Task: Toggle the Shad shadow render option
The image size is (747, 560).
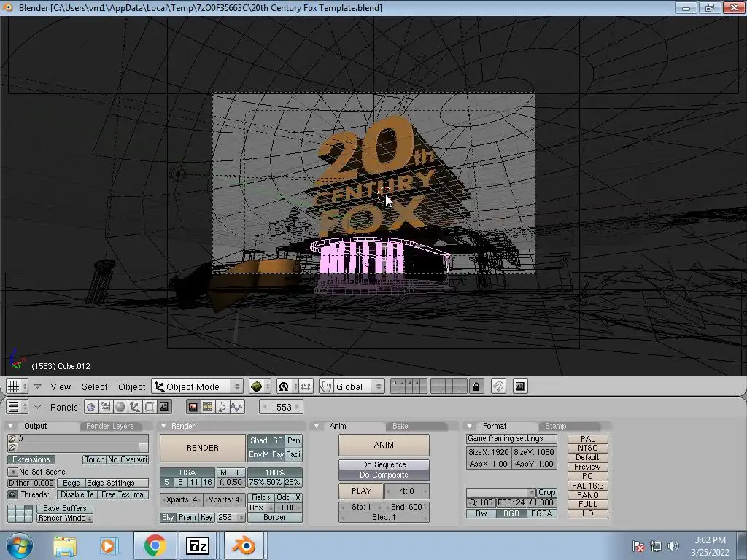Action: (259, 440)
